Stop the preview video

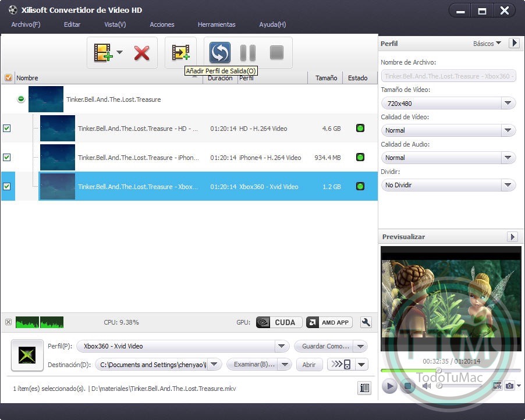coord(407,386)
